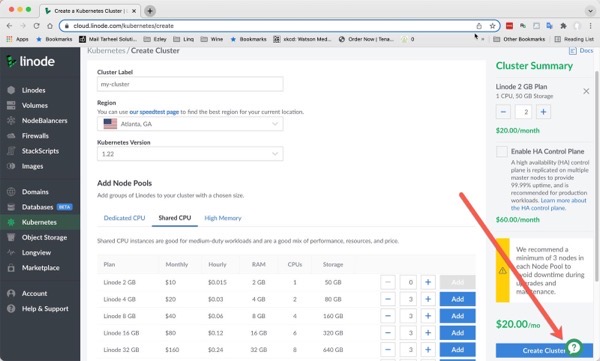
Task: Switch to High Memory tab
Action: click(223, 218)
